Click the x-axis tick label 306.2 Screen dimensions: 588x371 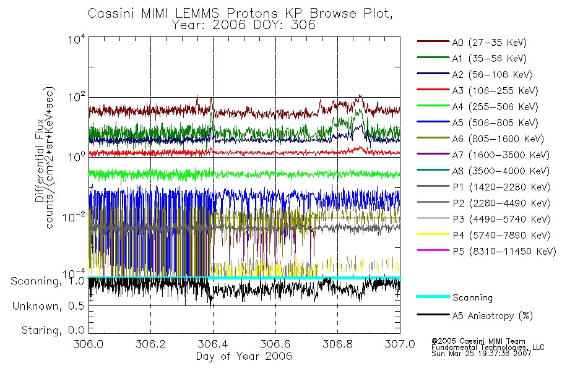click(x=151, y=344)
